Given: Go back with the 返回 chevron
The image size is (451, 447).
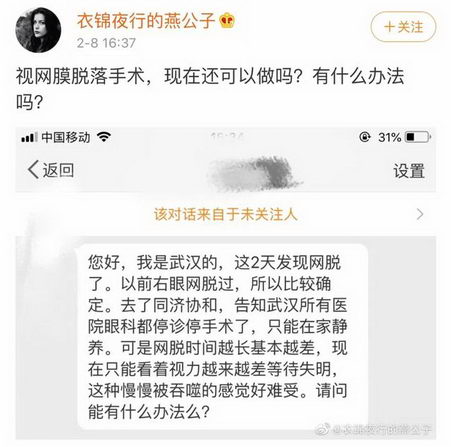Looking at the screenshot, I should (33, 170).
